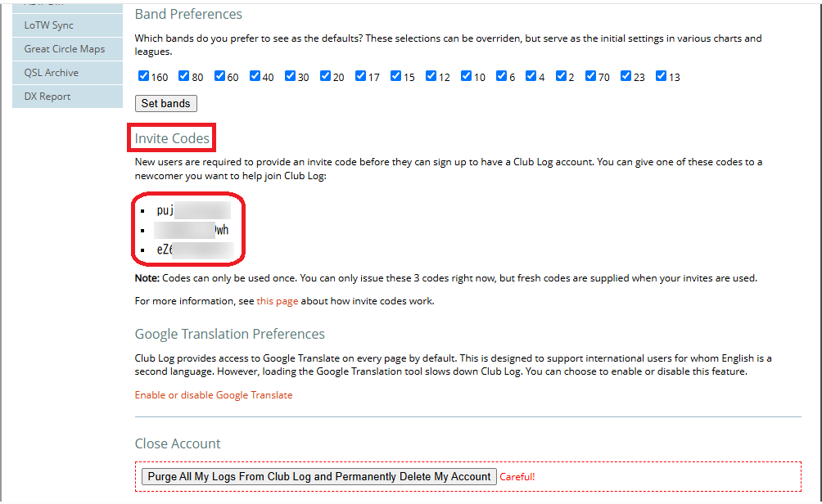The height and width of the screenshot is (504, 822).
Task: Disable the 10 band checkbox
Action: 466,76
